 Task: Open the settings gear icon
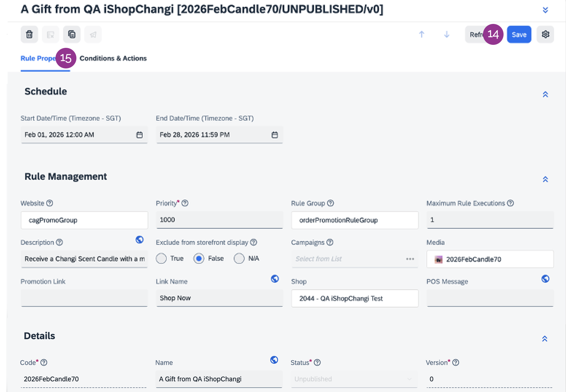[x=545, y=35]
